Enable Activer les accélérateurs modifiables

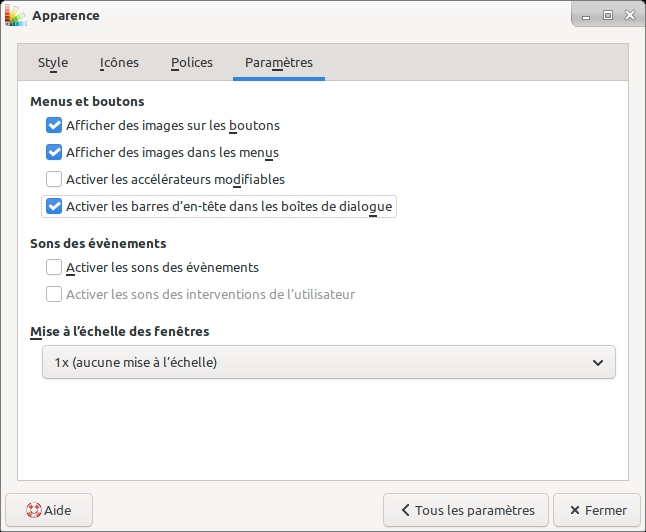54,180
